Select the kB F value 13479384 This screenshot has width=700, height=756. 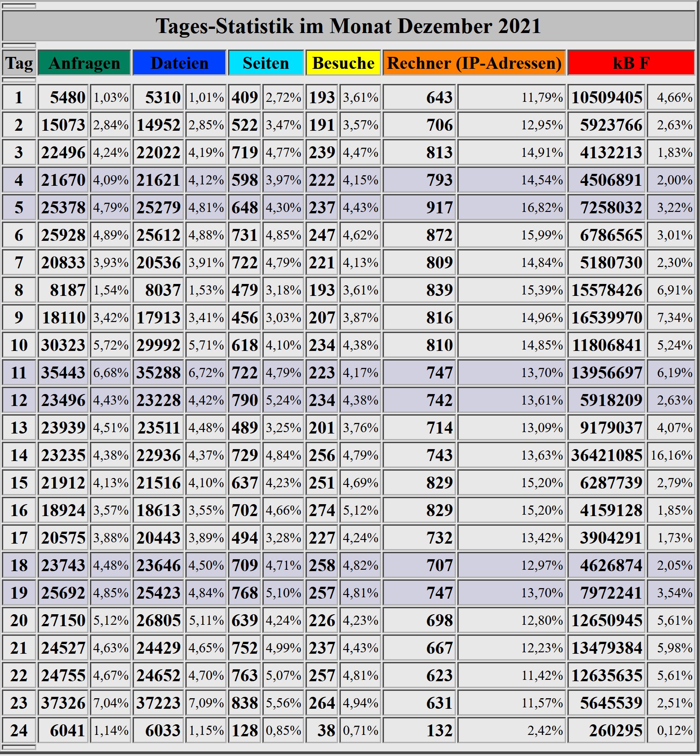click(607, 648)
